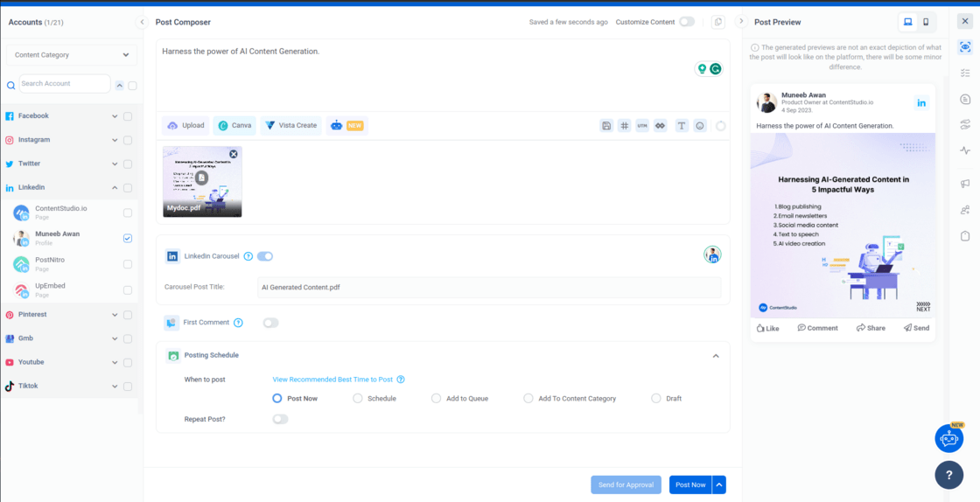Check the Facebook group checkbox
This screenshot has width=980, height=502.
click(128, 116)
